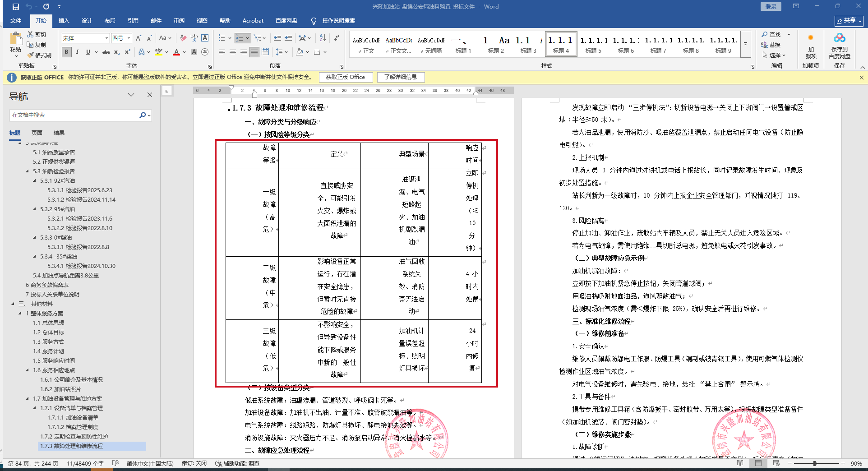Open the Add-ins (加载项) button
This screenshot has height=471, width=868.
tap(811, 45)
